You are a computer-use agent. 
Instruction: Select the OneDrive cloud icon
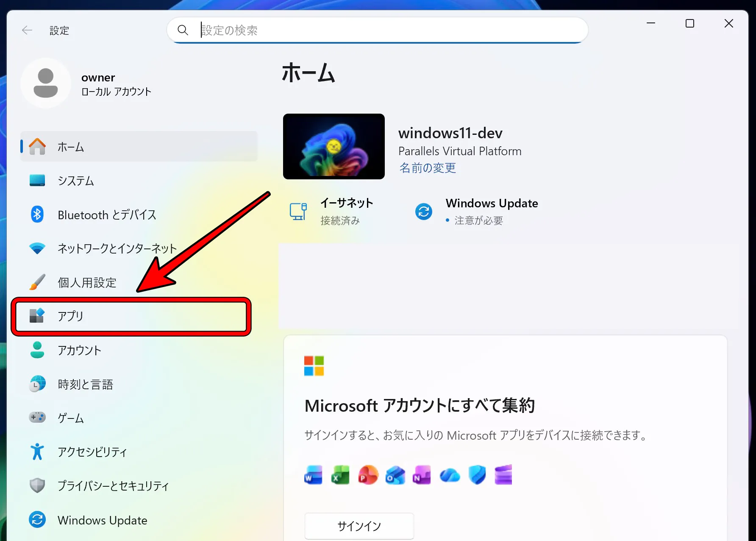pyautogui.click(x=450, y=475)
